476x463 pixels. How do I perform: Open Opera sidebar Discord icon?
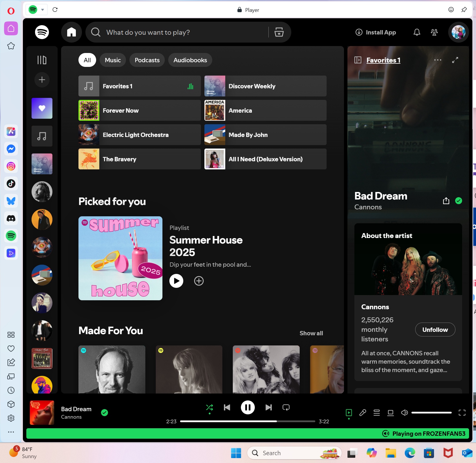click(x=11, y=218)
